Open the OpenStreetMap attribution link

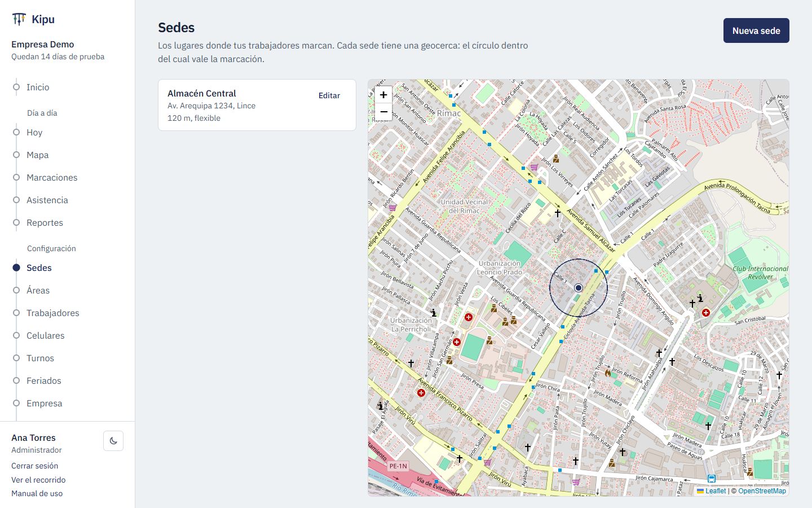762,491
